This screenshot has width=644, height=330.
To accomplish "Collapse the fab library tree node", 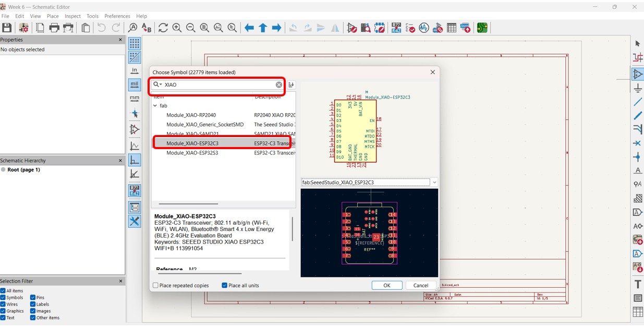I will (x=155, y=106).
